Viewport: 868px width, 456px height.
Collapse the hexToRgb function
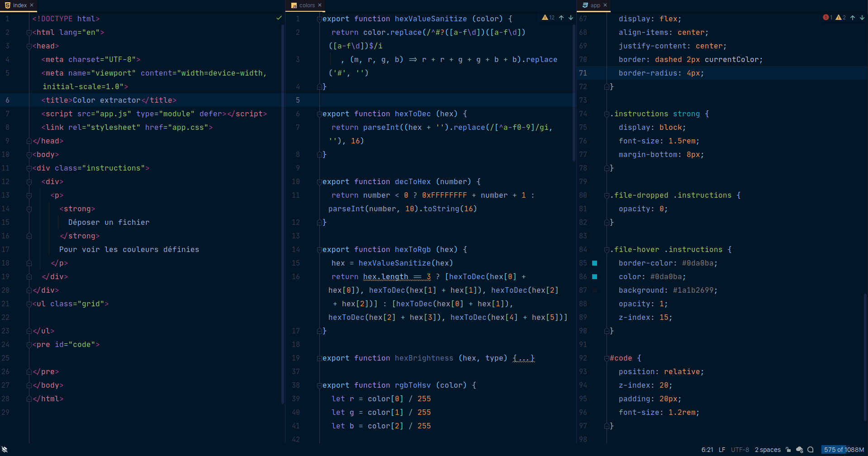click(319, 250)
